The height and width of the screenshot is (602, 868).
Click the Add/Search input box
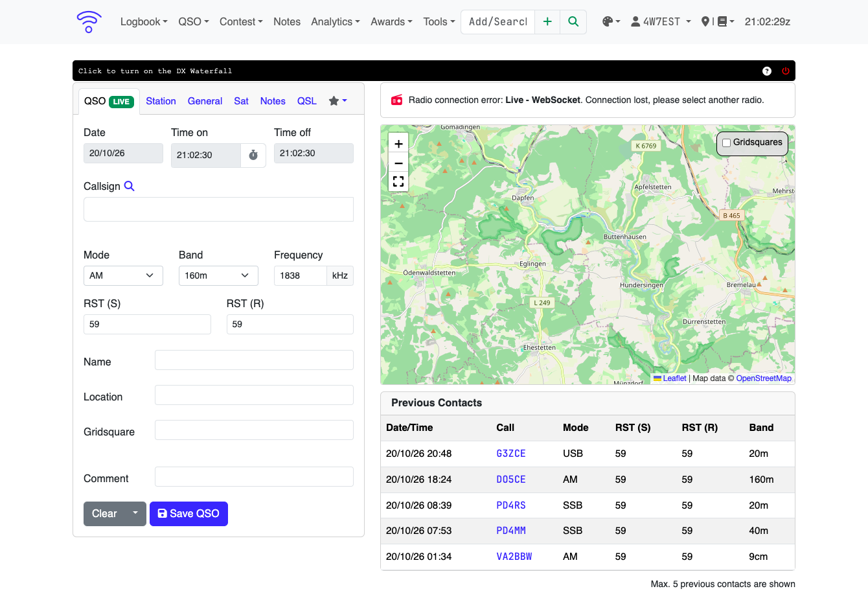coord(497,21)
